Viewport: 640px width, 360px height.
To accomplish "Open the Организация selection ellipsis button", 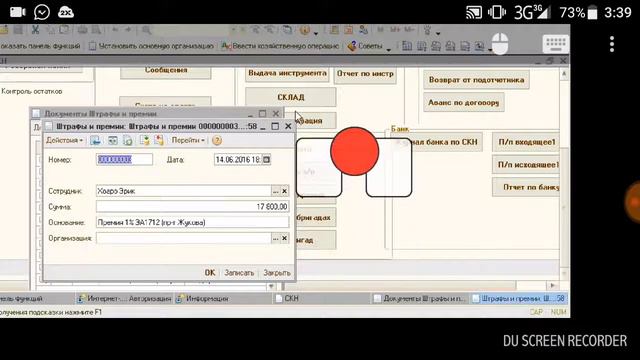I will [x=276, y=238].
